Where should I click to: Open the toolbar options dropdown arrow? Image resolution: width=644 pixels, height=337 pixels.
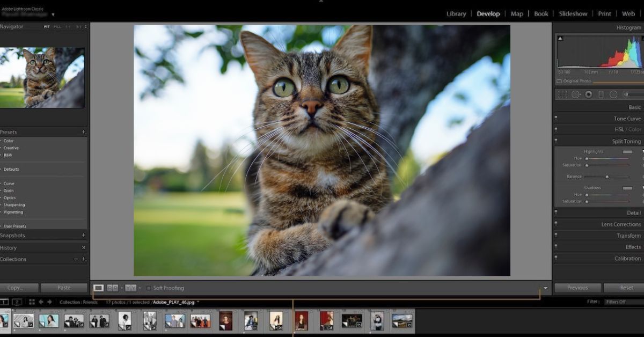pos(546,288)
